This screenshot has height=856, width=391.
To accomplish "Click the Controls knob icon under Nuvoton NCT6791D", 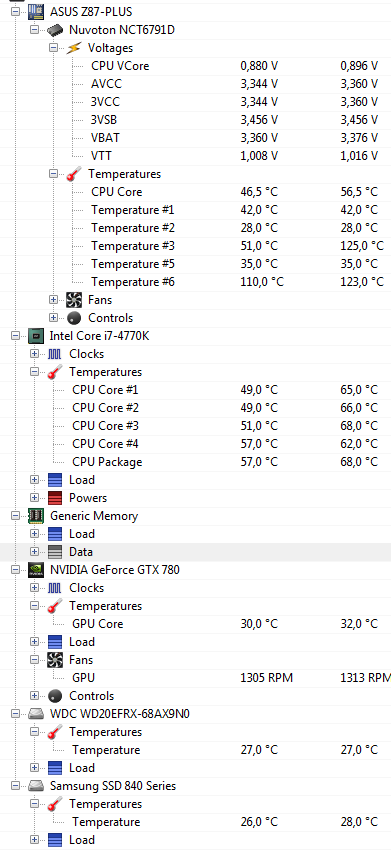I will coord(74,318).
